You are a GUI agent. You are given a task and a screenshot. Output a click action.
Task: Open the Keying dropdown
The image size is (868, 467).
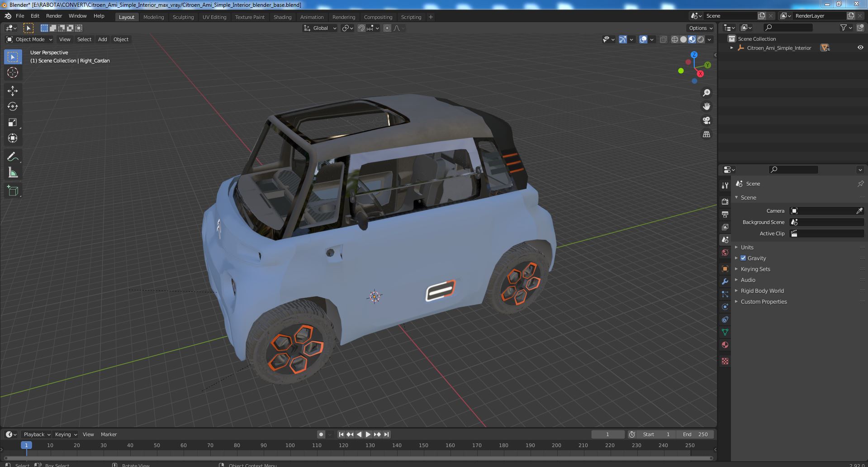[66, 434]
